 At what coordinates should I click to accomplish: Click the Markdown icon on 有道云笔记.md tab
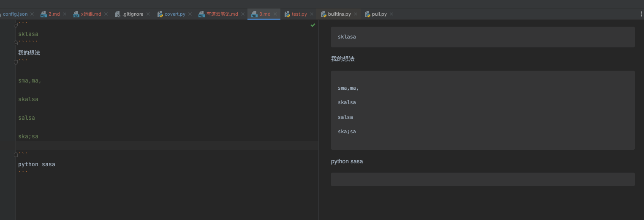coord(201,14)
